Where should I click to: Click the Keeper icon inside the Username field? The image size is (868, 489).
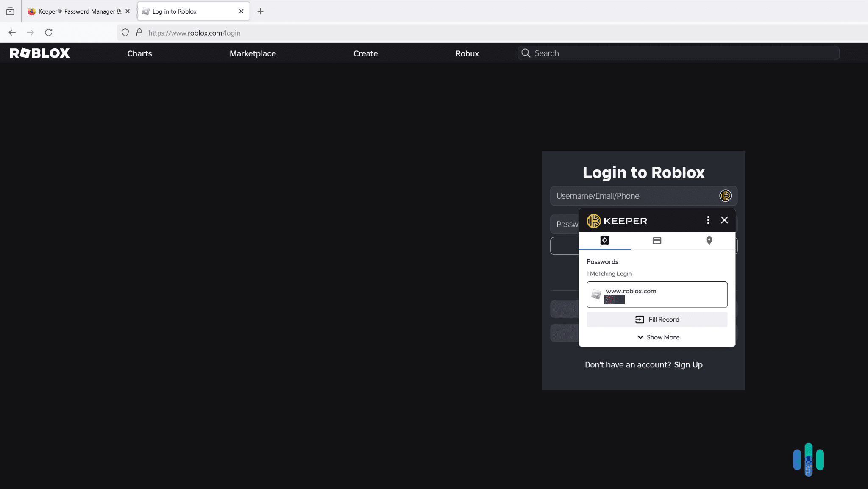[x=725, y=195]
